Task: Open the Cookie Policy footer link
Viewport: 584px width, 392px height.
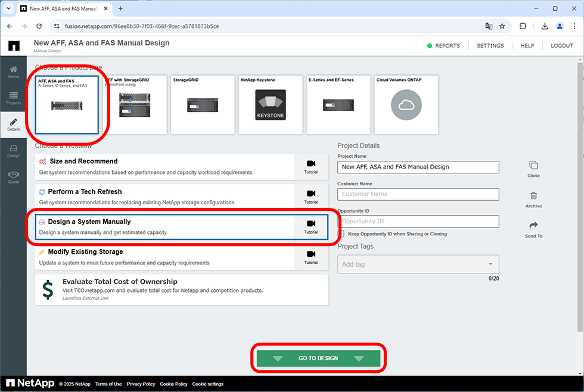Action: (173, 384)
